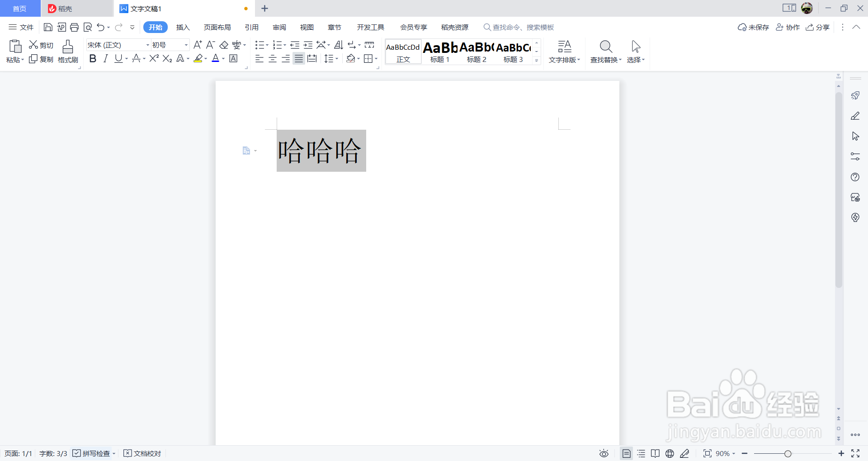The height and width of the screenshot is (461, 868).
Task: Open the 审阅 tab
Action: click(x=279, y=28)
